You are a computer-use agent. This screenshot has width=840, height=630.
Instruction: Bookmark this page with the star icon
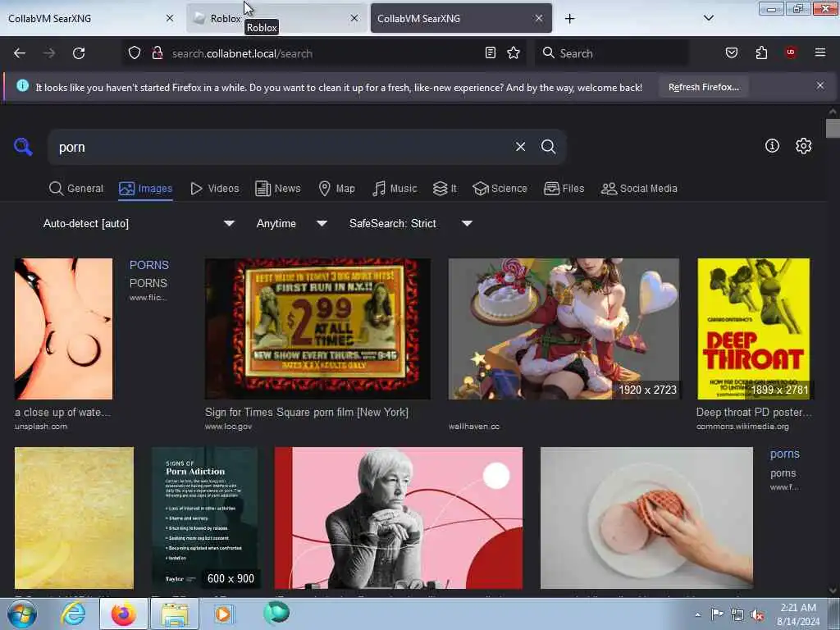click(x=514, y=53)
